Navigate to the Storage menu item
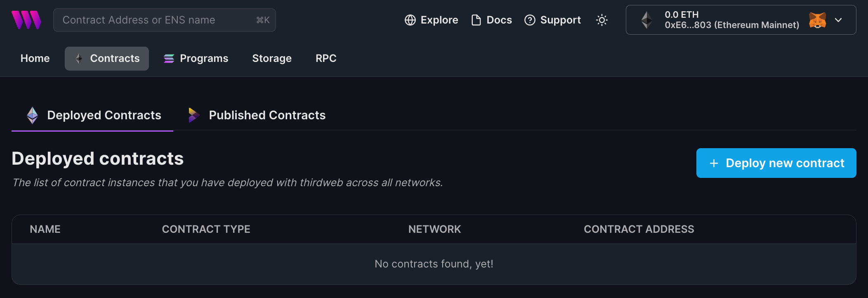The height and width of the screenshot is (298, 868). pos(271,58)
